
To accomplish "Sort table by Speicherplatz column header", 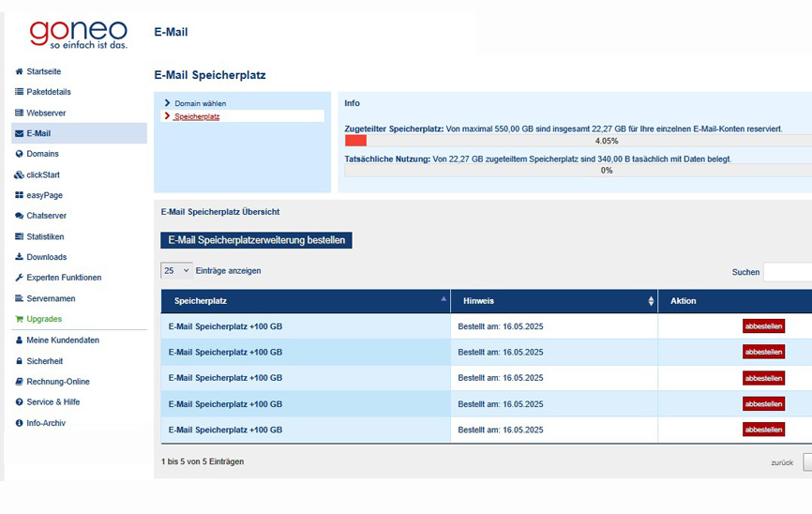I will [x=306, y=301].
